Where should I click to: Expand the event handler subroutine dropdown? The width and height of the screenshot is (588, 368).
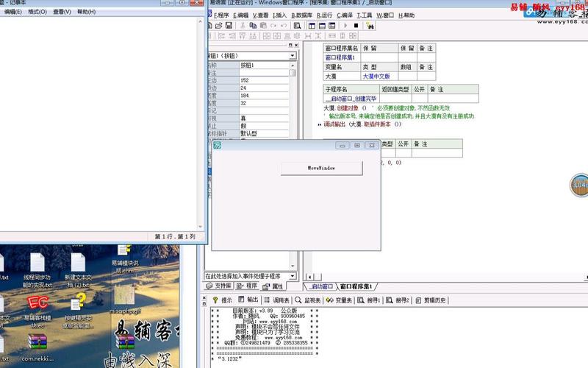click(292, 276)
